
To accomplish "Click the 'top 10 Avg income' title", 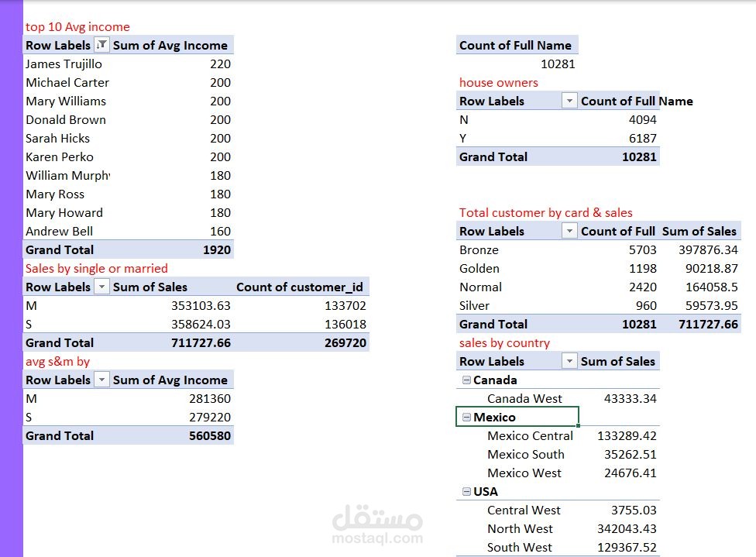I will click(77, 27).
